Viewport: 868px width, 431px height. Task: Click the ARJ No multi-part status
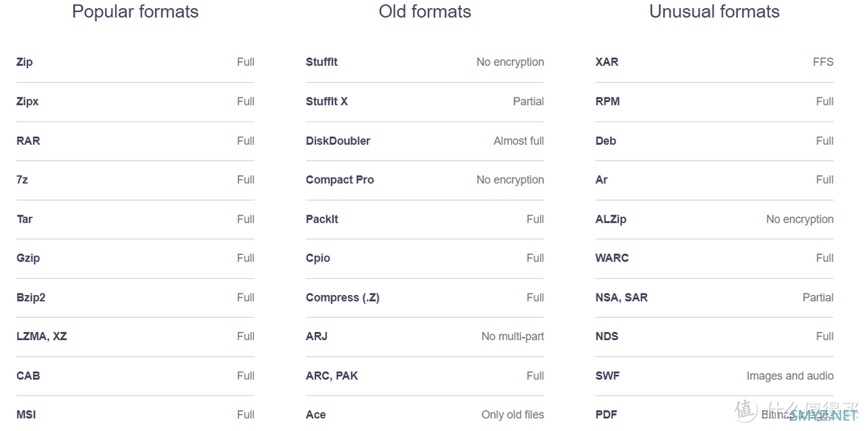coord(513,336)
